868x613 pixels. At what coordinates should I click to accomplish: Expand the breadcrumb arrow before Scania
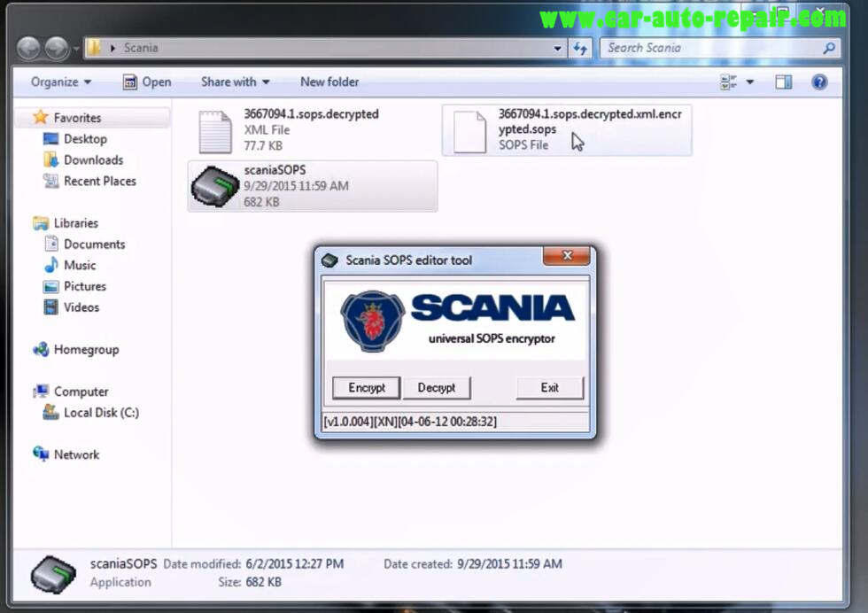point(112,48)
